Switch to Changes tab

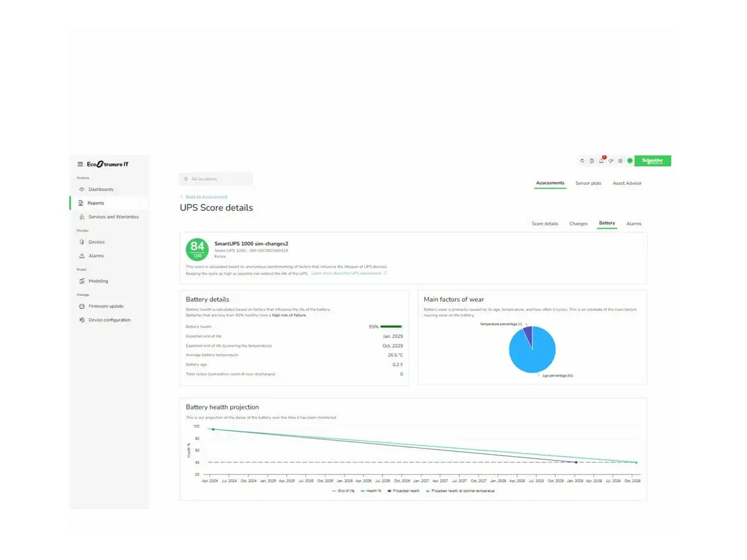coord(578,223)
